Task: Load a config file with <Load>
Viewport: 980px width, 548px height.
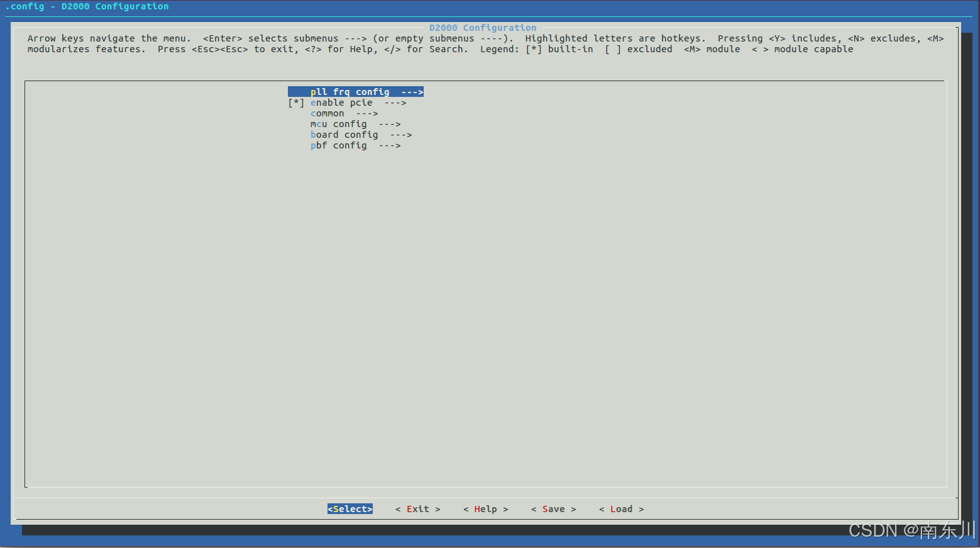Action: (620, 508)
